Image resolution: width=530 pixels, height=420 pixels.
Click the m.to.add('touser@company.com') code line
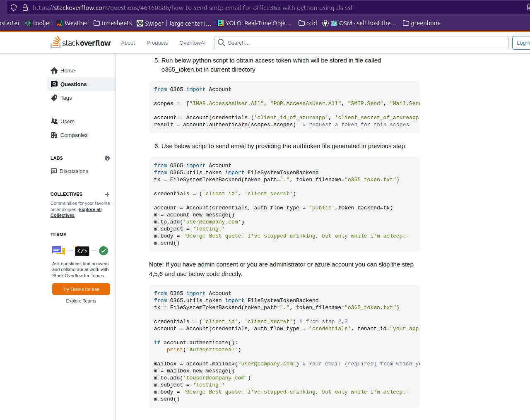[202, 378]
